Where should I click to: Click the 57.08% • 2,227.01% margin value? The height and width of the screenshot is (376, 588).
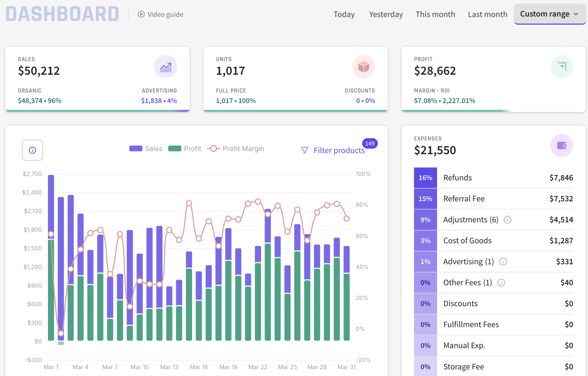click(x=444, y=101)
